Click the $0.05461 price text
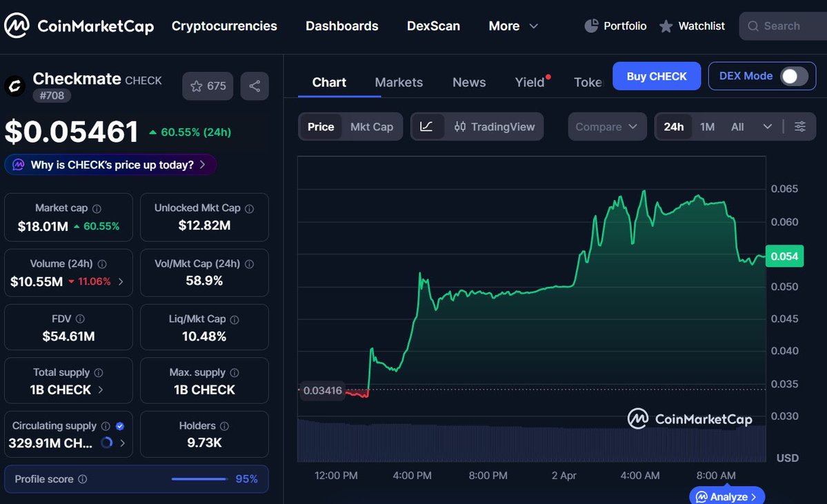 pyautogui.click(x=71, y=132)
